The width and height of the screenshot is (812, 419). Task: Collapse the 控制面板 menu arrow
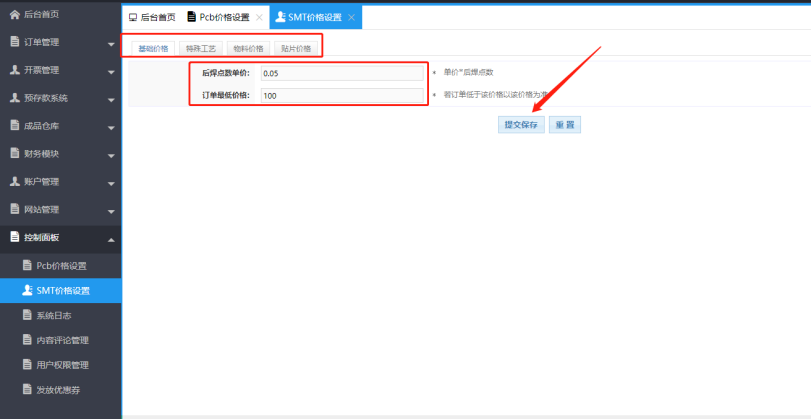click(x=110, y=239)
